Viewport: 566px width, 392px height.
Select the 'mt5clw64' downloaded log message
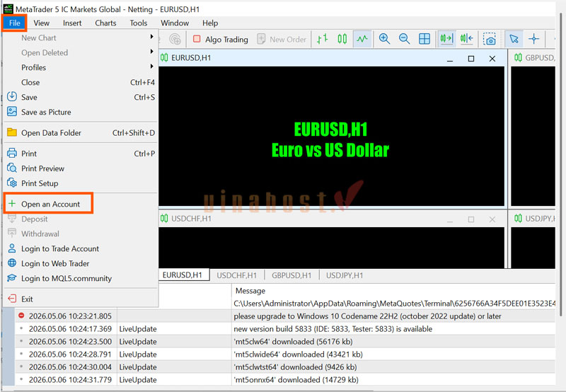(x=293, y=342)
